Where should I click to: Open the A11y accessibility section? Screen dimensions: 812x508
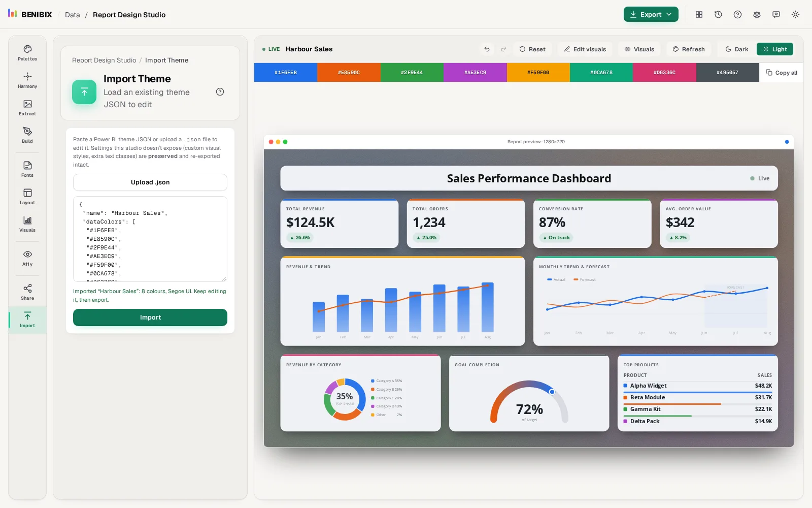click(x=27, y=258)
